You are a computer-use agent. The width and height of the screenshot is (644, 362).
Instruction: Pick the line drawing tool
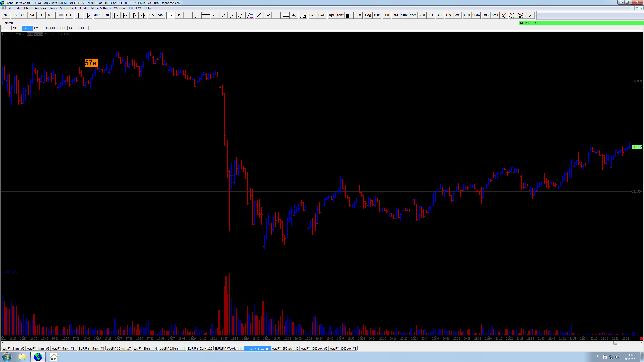197,15
